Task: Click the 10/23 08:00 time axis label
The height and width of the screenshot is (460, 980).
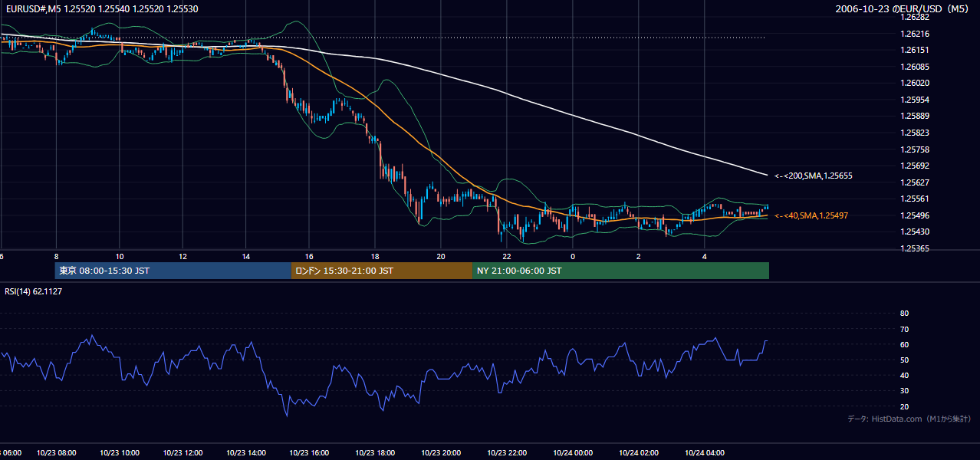Action: 55,453
